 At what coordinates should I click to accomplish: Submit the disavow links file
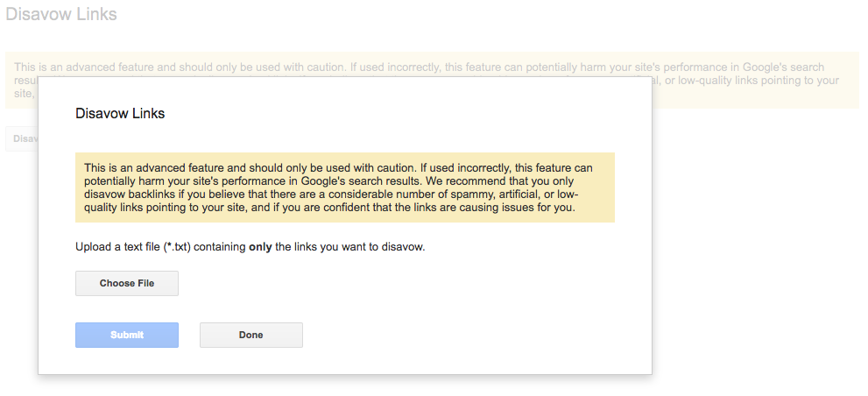click(127, 335)
